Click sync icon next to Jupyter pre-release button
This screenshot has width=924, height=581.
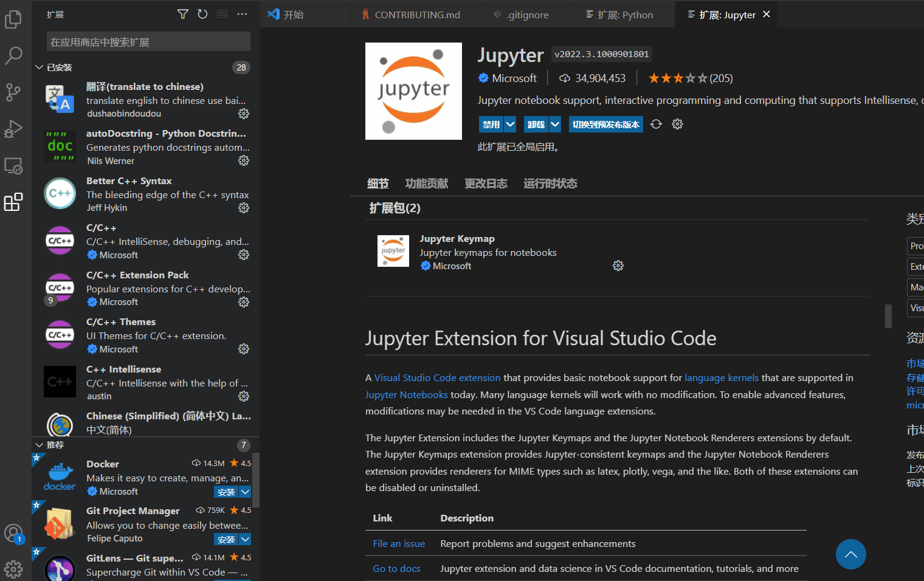tap(656, 124)
